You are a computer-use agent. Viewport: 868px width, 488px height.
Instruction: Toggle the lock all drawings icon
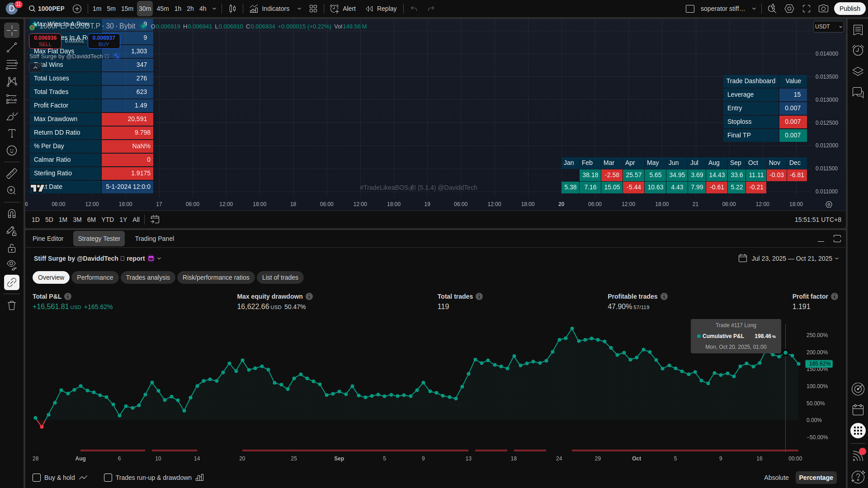pos(12,248)
